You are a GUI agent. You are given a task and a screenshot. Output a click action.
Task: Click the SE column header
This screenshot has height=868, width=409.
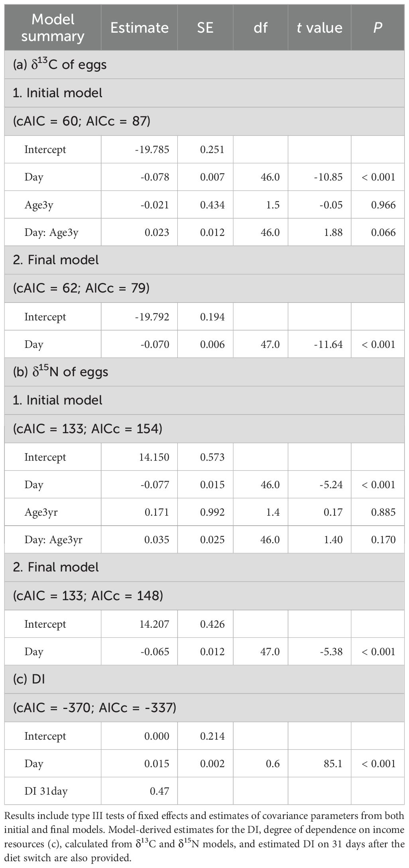point(205,27)
